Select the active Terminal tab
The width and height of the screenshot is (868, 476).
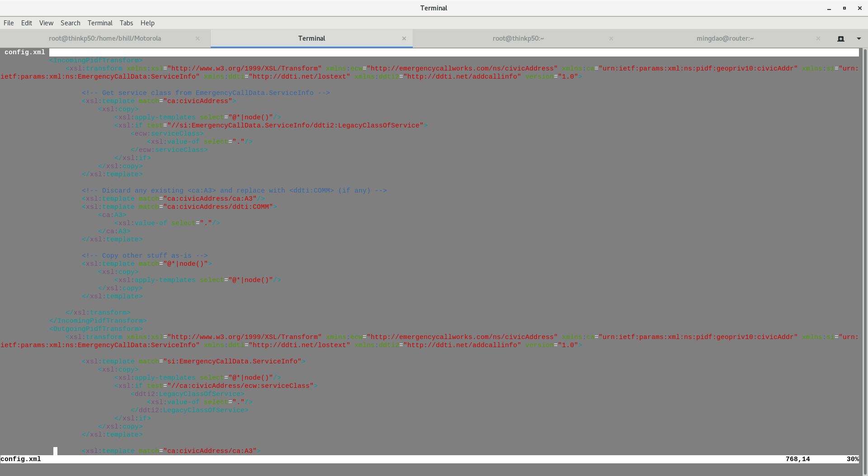point(311,38)
